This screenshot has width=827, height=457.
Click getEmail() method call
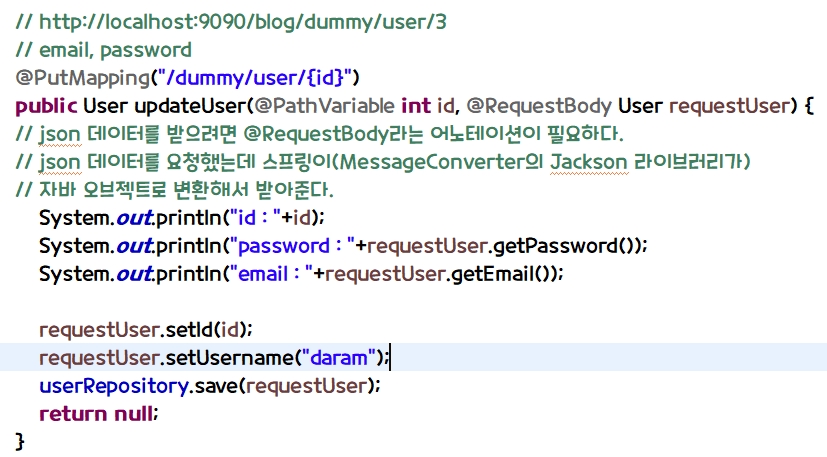pos(502,273)
